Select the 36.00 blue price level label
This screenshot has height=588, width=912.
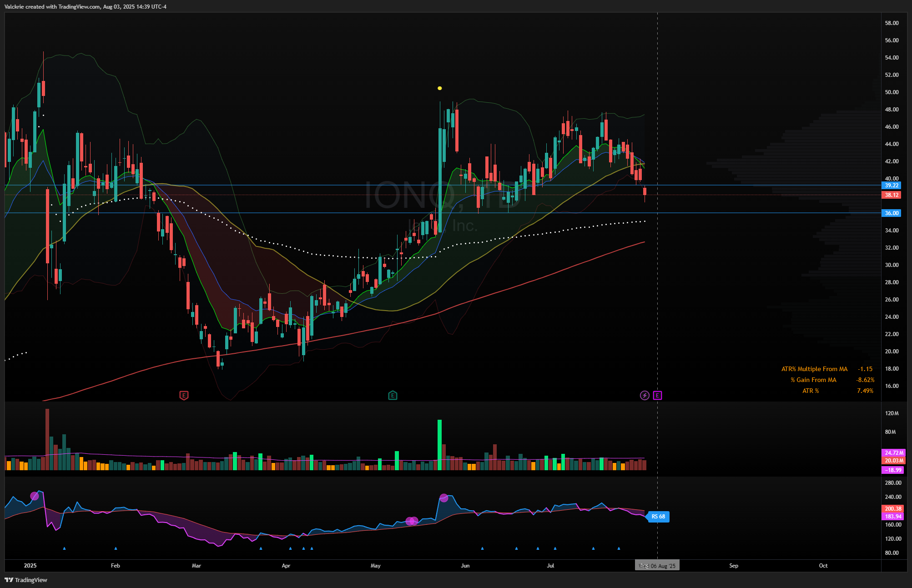pos(892,213)
